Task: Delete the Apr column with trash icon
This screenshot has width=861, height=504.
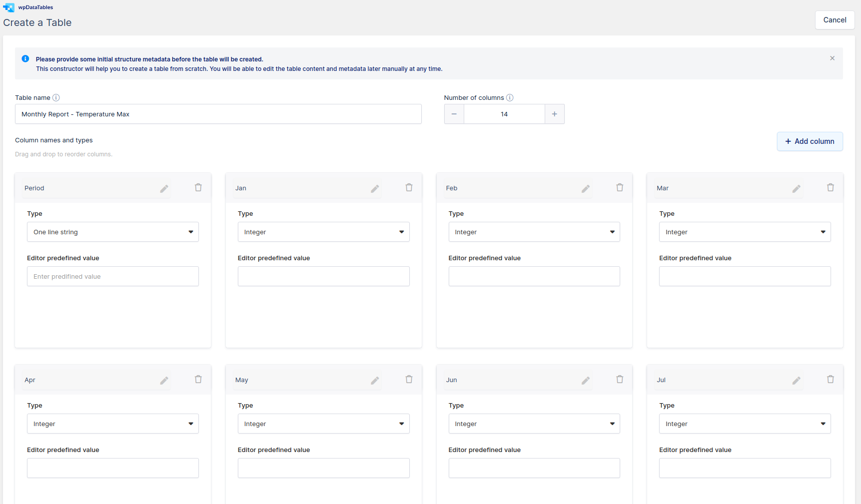Action: (x=198, y=379)
